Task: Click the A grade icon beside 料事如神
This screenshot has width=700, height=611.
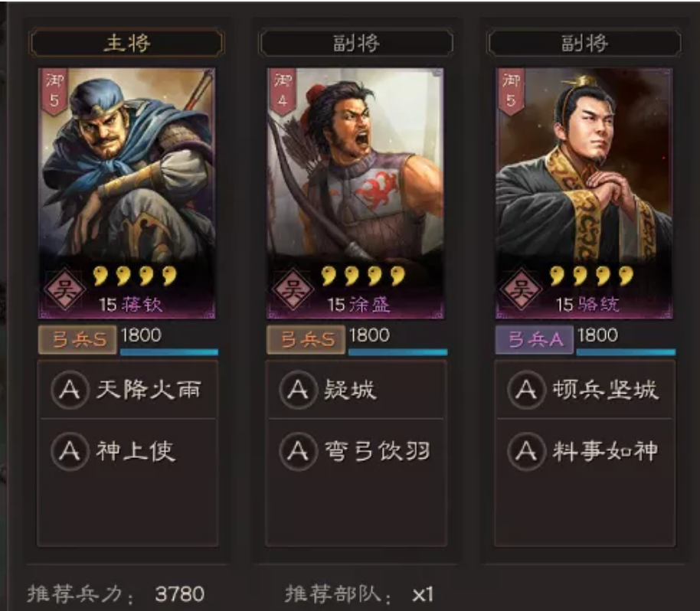Action: (526, 451)
